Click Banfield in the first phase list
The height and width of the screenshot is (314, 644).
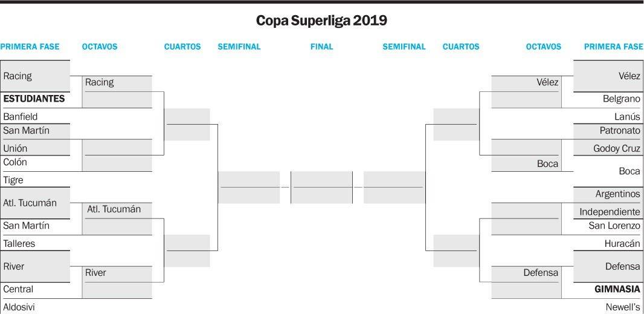20,116
